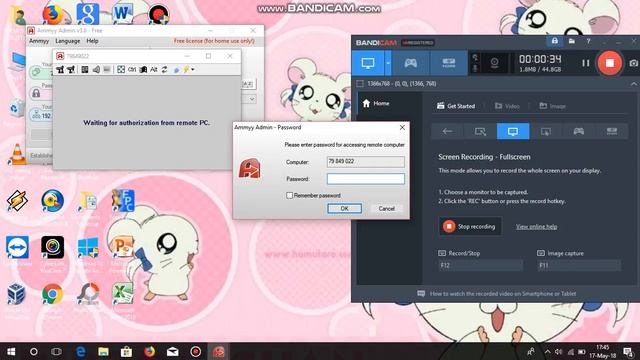This screenshot has width=640, height=360.
Task: Confirm password dialog with OK
Action: [x=344, y=209]
